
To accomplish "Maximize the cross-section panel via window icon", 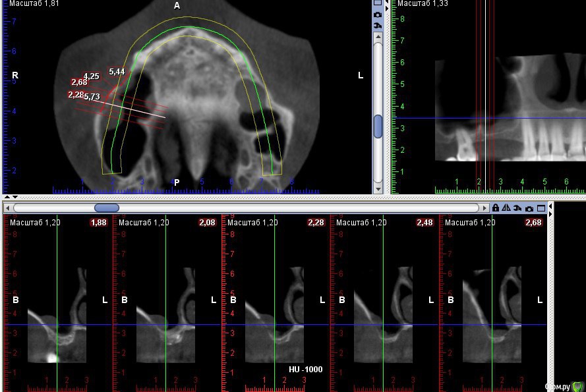I will point(541,208).
